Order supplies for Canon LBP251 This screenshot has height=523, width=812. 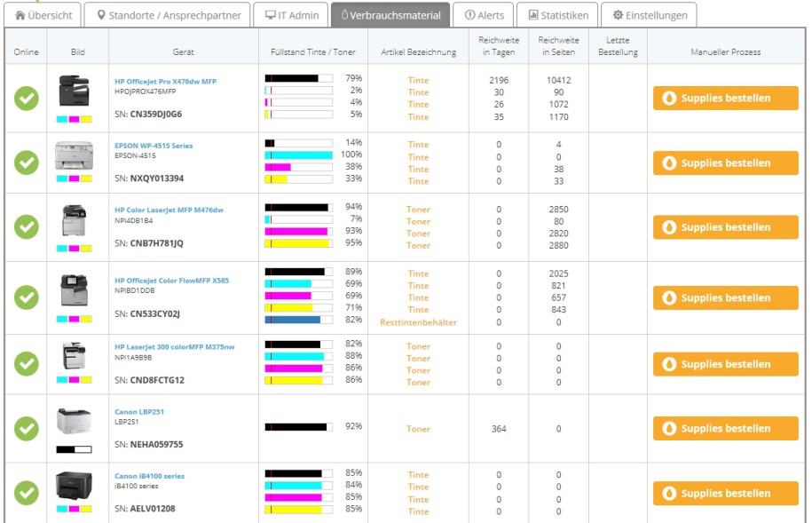click(726, 428)
